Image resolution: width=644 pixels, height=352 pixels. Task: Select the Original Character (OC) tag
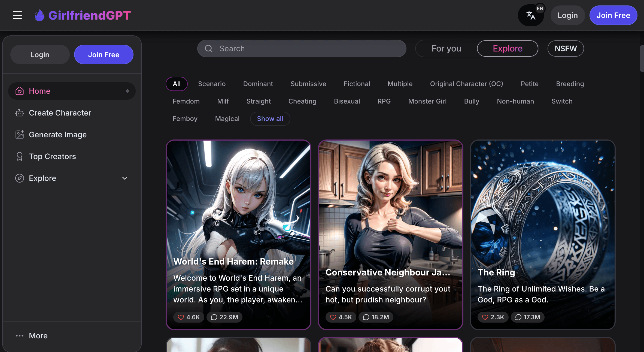pyautogui.click(x=466, y=84)
